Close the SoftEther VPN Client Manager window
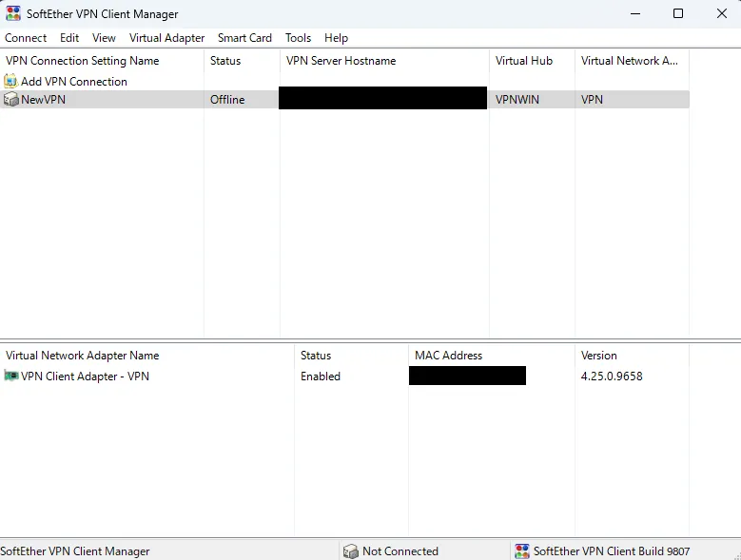This screenshot has width=741, height=560. pyautogui.click(x=722, y=13)
